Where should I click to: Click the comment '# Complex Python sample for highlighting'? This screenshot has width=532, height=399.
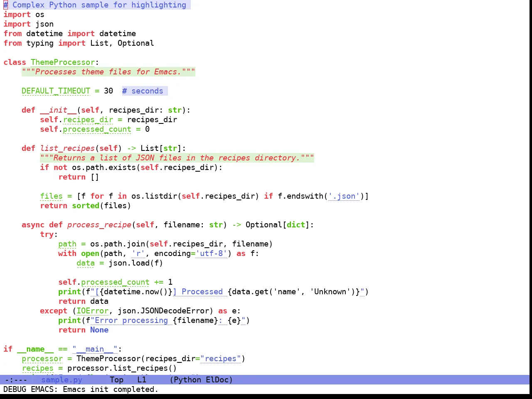95,5
